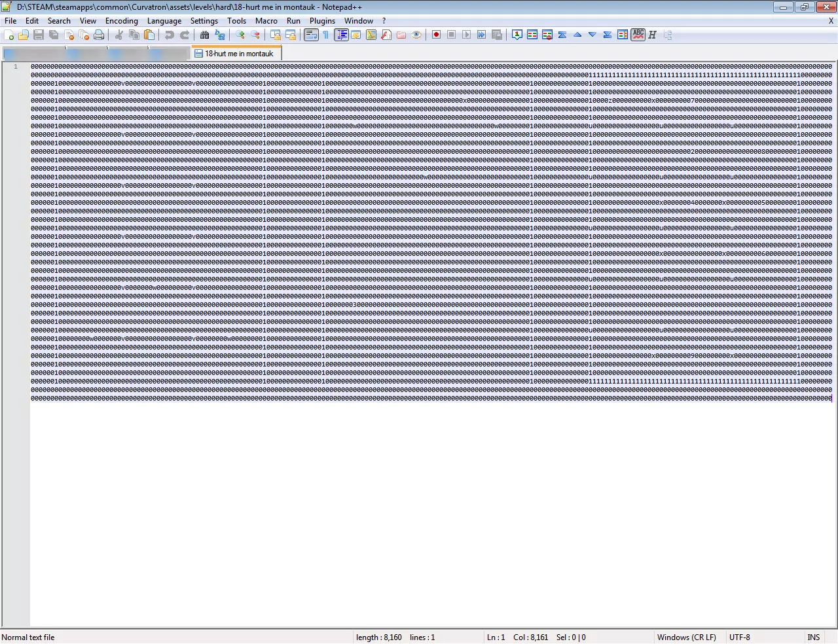Open the Encoding menu

tap(122, 21)
